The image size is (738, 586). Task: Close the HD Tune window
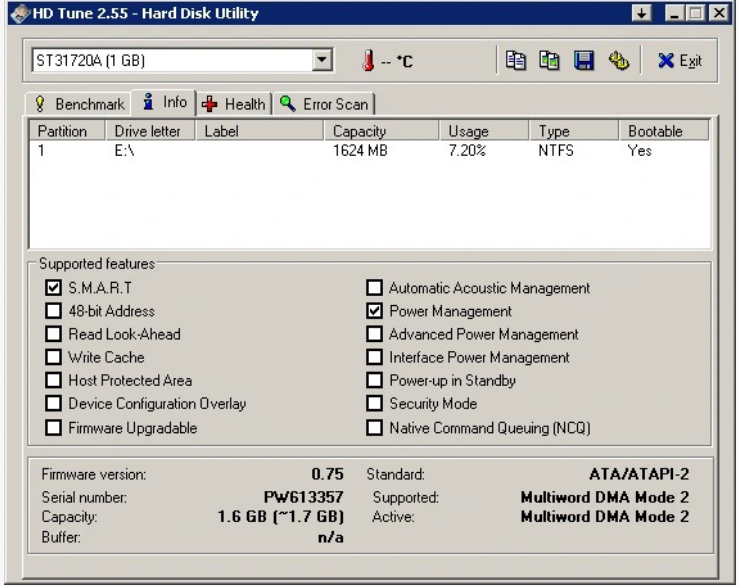719,13
